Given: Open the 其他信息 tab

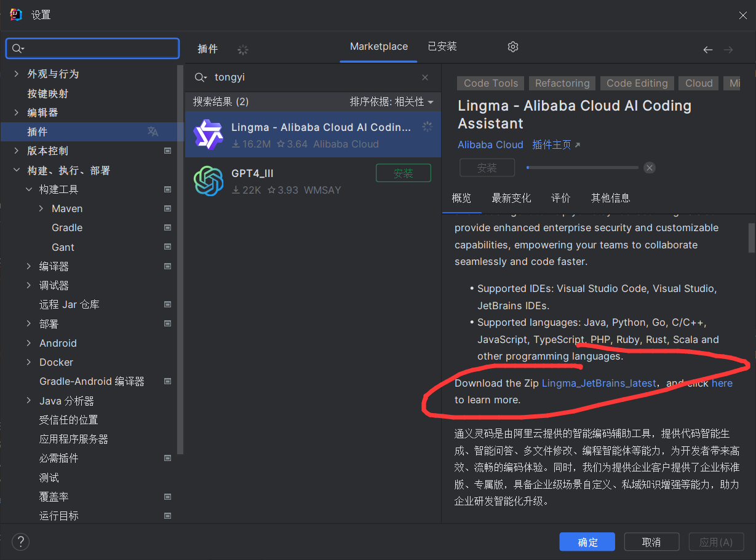Looking at the screenshot, I should 610,198.
